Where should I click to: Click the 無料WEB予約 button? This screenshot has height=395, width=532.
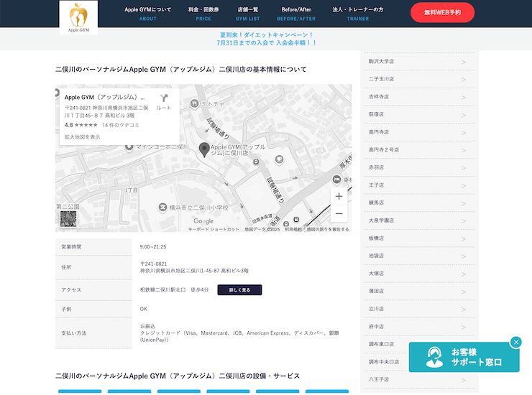(x=442, y=12)
